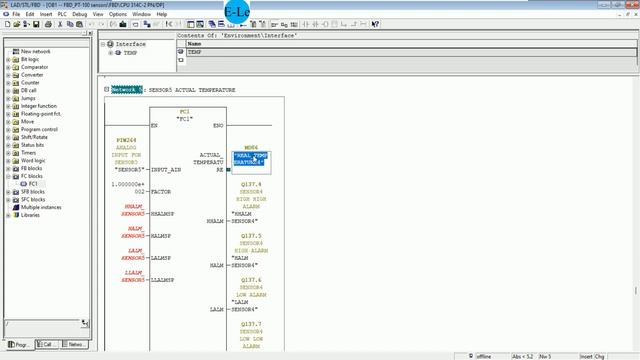Select the "SENSOR5" input operand
640x360 pixels.
129,169
